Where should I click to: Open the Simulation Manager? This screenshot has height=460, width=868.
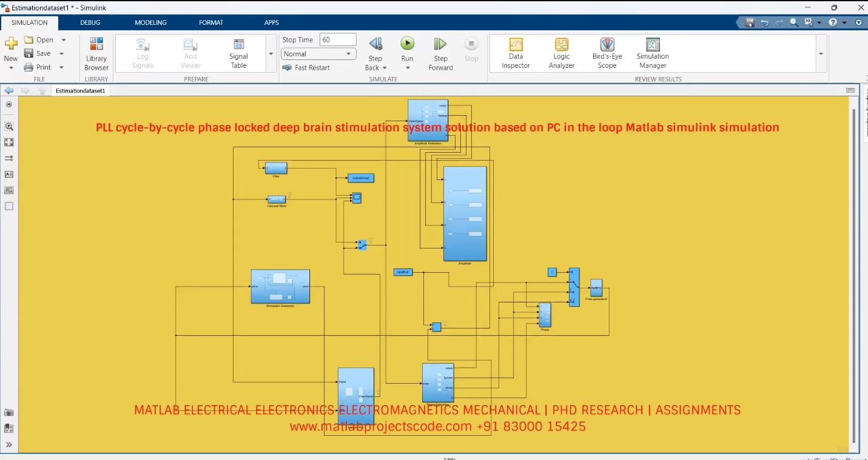point(651,53)
